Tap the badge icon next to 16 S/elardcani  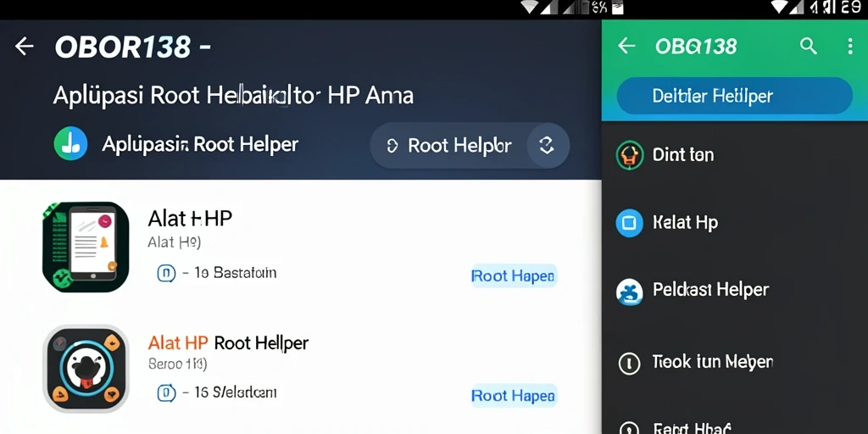[x=166, y=392]
